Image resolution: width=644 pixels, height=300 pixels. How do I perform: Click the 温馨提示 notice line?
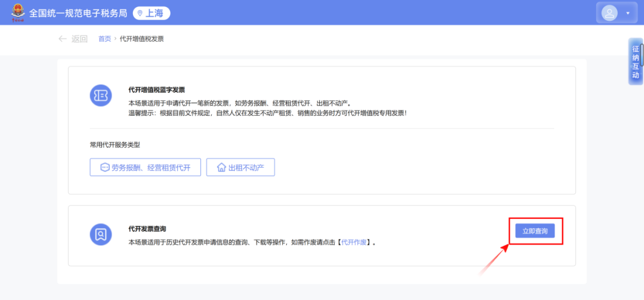click(268, 112)
